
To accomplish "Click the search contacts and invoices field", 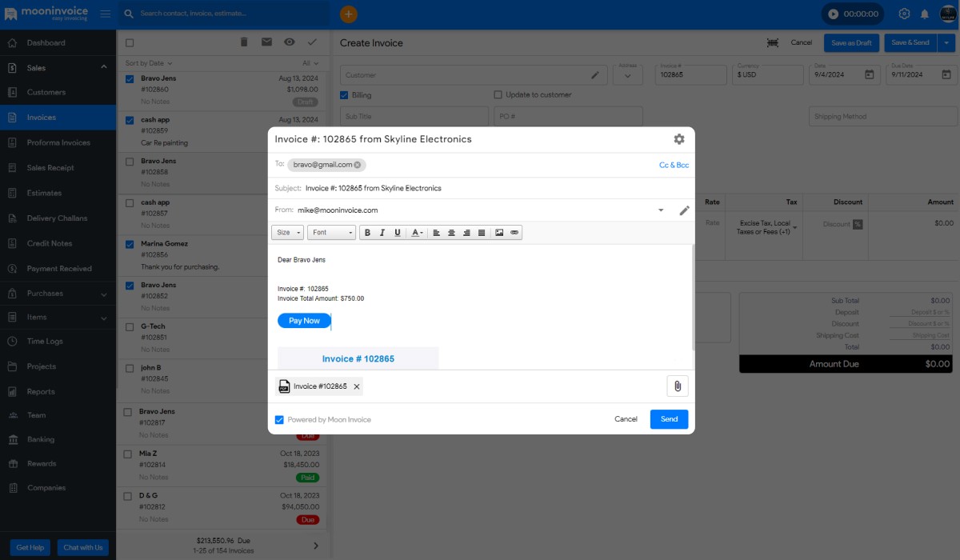I will [224, 14].
